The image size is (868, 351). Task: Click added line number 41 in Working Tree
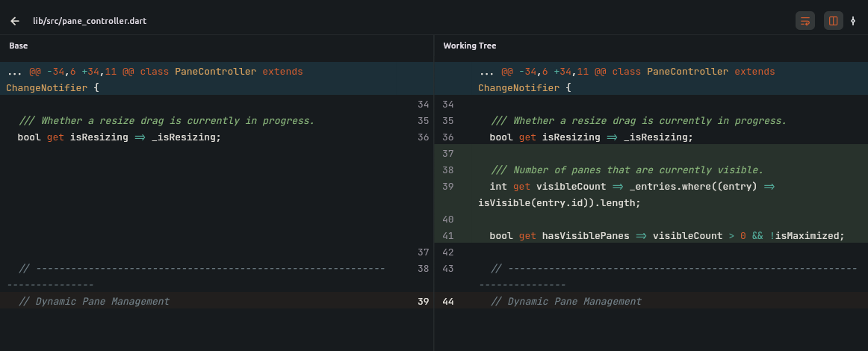pos(448,236)
